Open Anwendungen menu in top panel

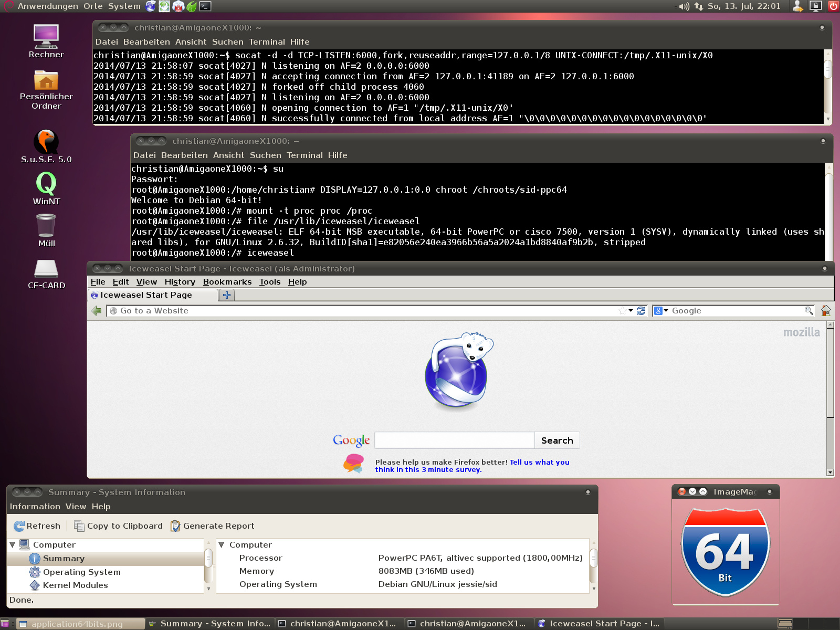click(x=48, y=6)
